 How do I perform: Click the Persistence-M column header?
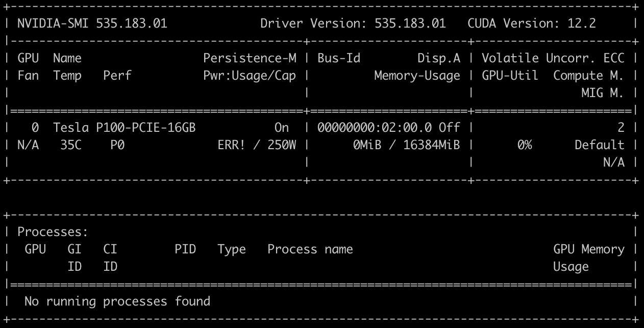click(250, 58)
